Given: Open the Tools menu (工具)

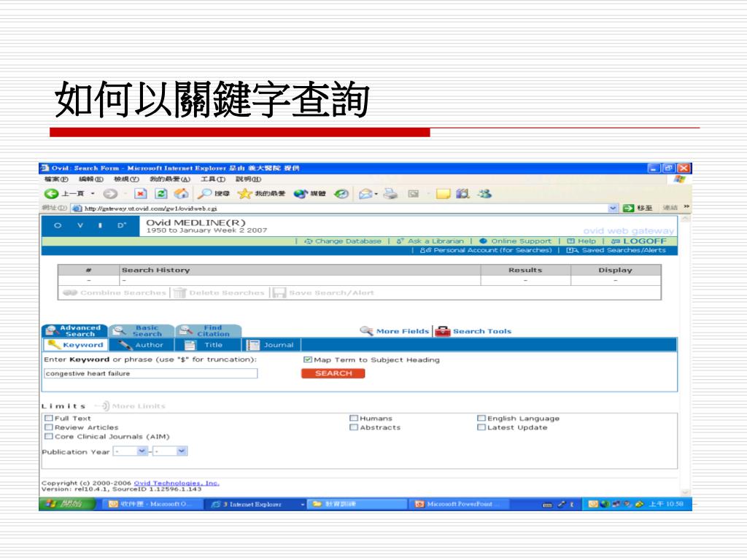Looking at the screenshot, I should point(212,179).
